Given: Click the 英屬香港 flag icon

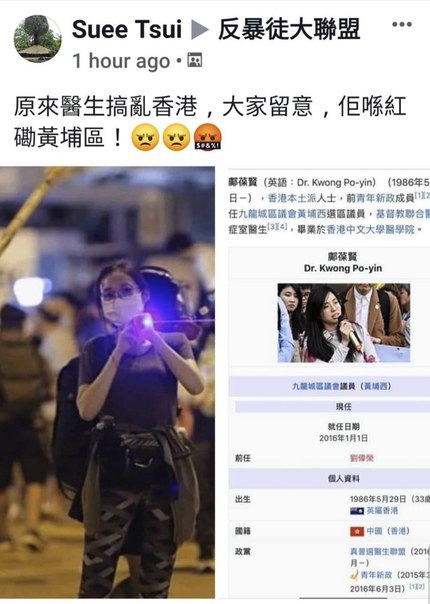Looking at the screenshot, I should 357,511.
